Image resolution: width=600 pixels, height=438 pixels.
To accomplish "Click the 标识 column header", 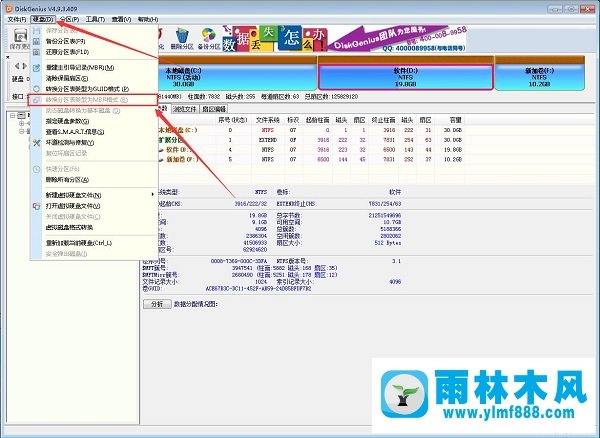I will [293, 120].
